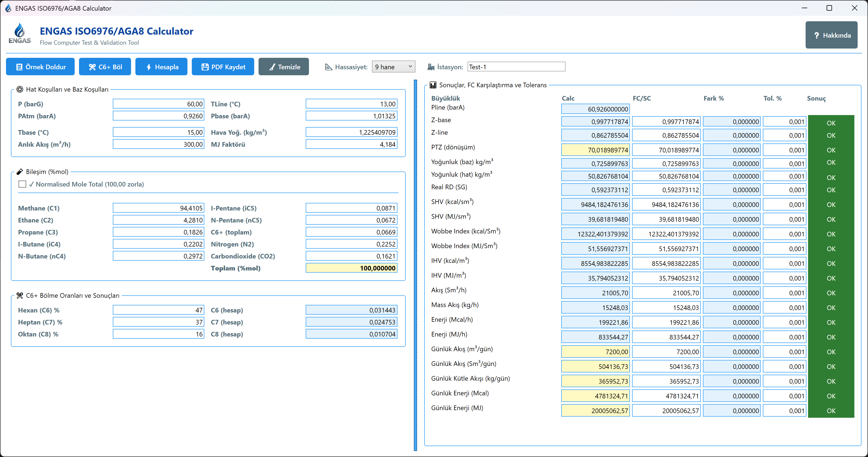Viewport: 868px width, 457px height.
Task: Click the Z-base FC/SC value field
Action: [666, 122]
